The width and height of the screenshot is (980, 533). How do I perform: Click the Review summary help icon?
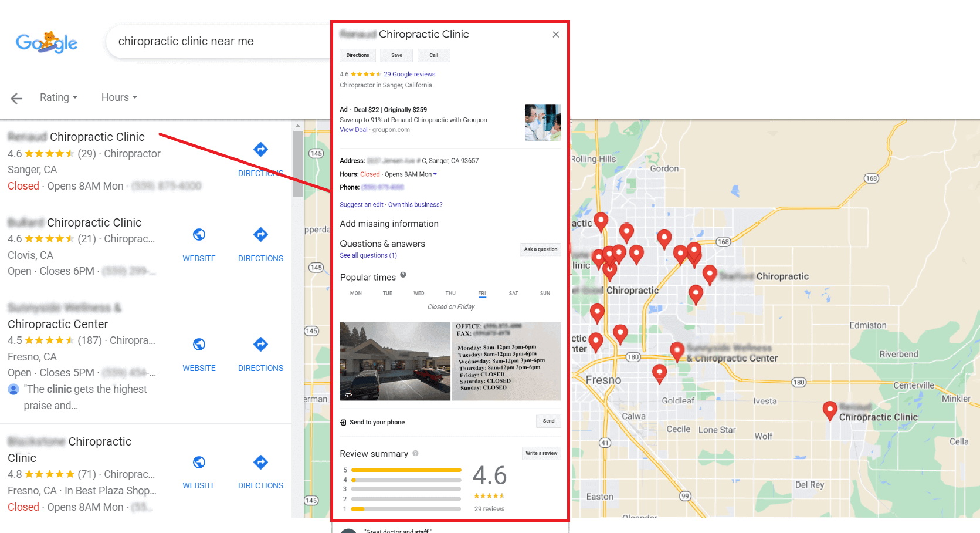[415, 453]
